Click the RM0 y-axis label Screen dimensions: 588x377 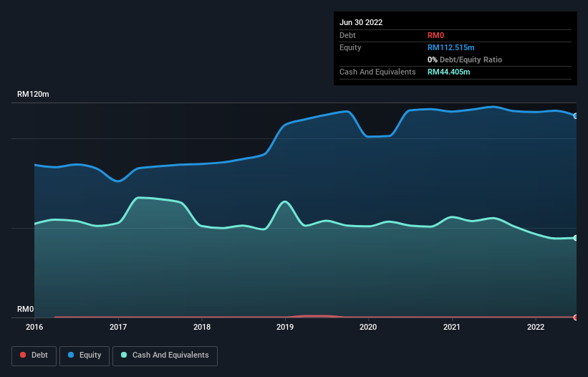26,309
